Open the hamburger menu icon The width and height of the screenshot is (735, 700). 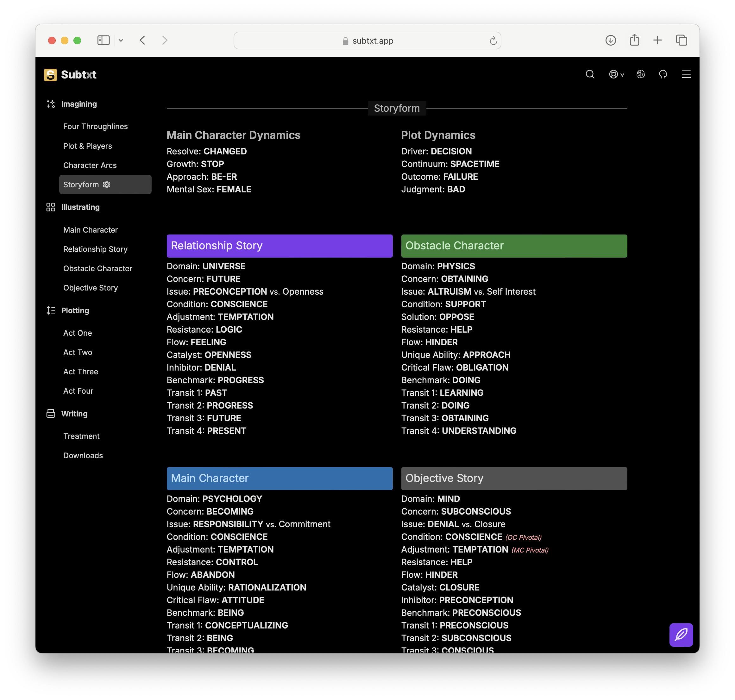coord(687,74)
